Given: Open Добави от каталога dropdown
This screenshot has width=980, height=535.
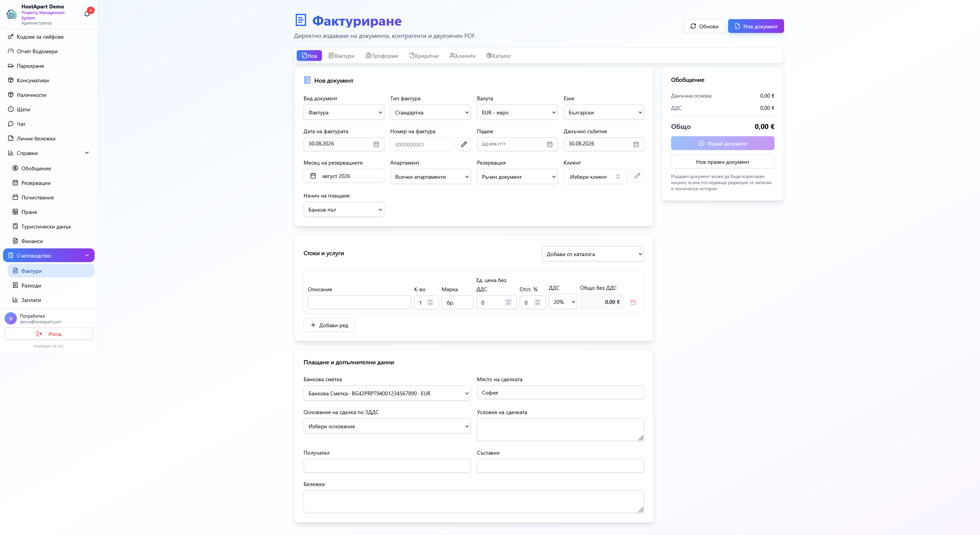Looking at the screenshot, I should tap(593, 254).
